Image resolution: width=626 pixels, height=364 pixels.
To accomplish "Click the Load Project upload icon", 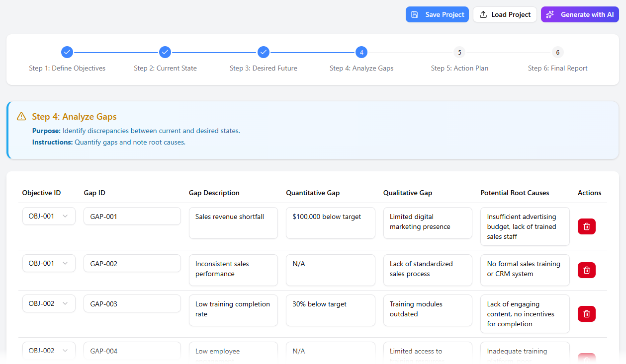I will tap(483, 14).
